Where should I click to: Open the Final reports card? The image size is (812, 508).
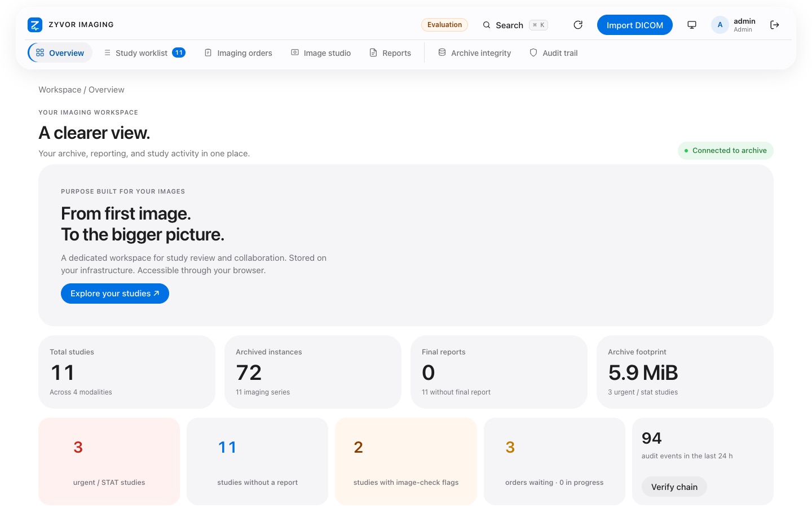point(499,372)
